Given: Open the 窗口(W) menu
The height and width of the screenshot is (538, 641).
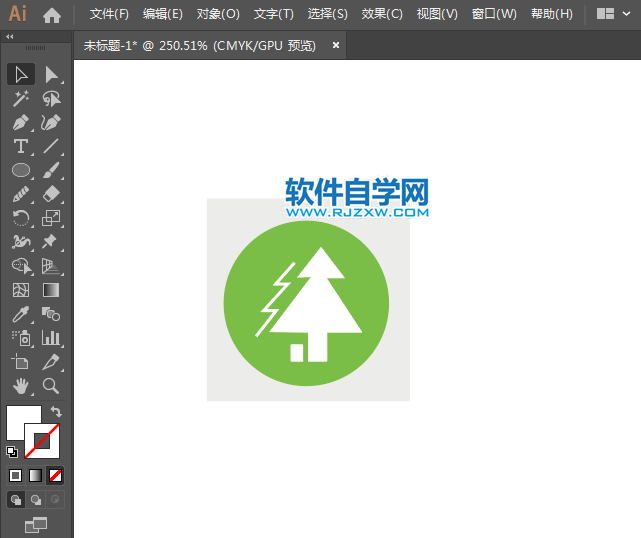Looking at the screenshot, I should [x=494, y=14].
